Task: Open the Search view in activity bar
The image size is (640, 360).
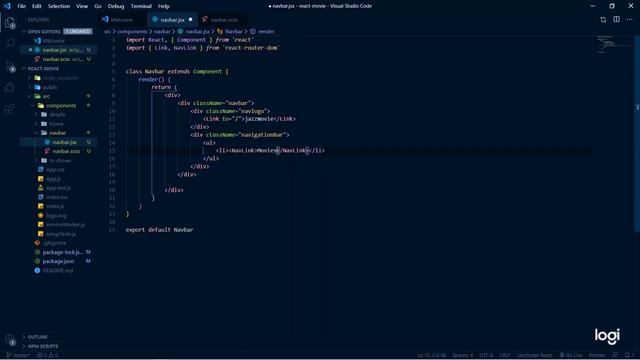Action: 10,43
